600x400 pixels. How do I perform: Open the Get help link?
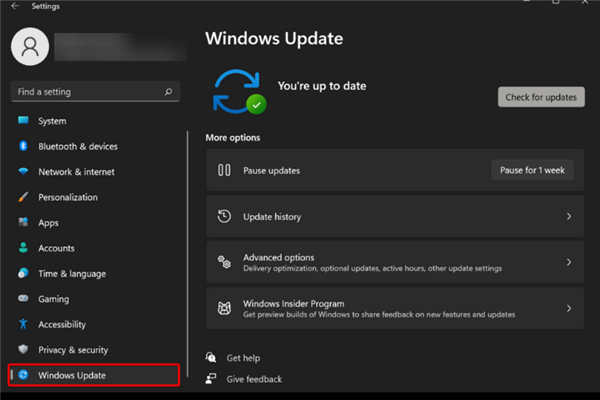pyautogui.click(x=243, y=358)
